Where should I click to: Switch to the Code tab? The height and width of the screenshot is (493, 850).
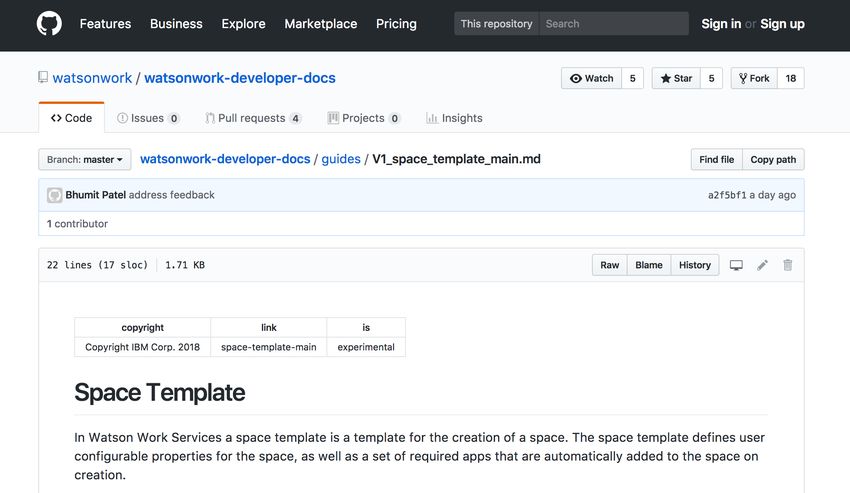[x=72, y=118]
